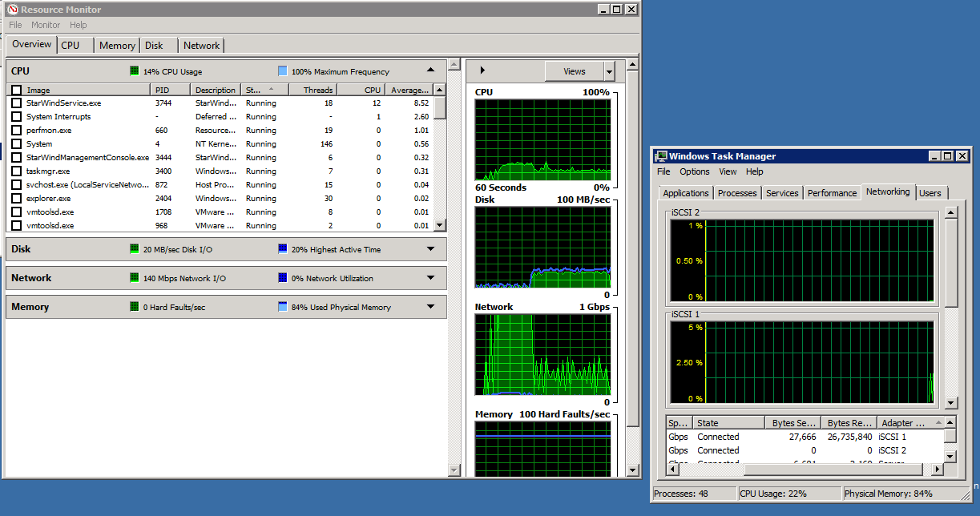Check the taskmgr.exe checkbox
The image size is (980, 516).
pyautogui.click(x=16, y=171)
